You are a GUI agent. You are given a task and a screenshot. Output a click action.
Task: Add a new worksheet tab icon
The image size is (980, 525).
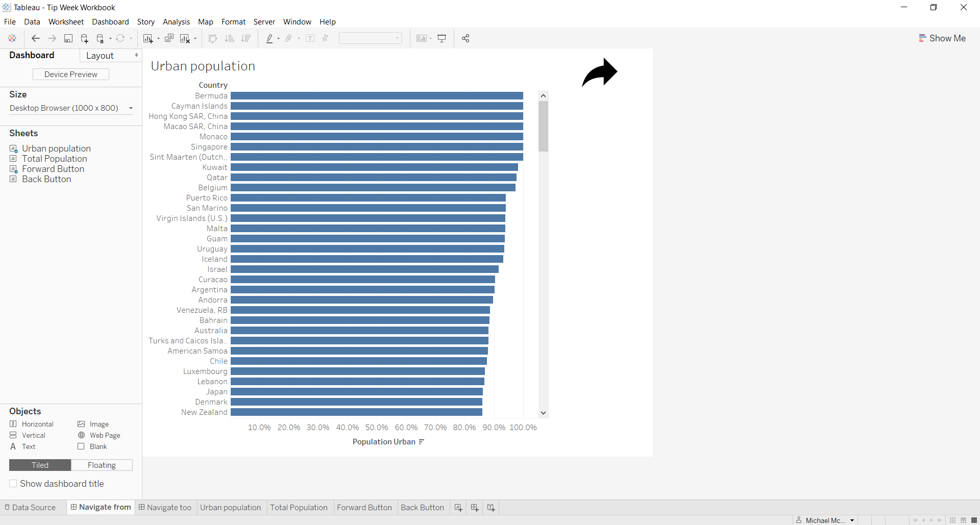click(458, 508)
